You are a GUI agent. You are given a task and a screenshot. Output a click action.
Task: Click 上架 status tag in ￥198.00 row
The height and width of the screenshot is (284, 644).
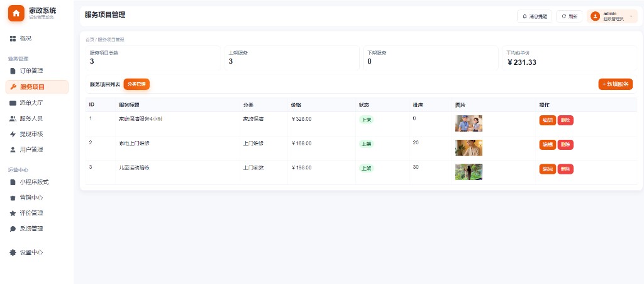click(x=366, y=168)
